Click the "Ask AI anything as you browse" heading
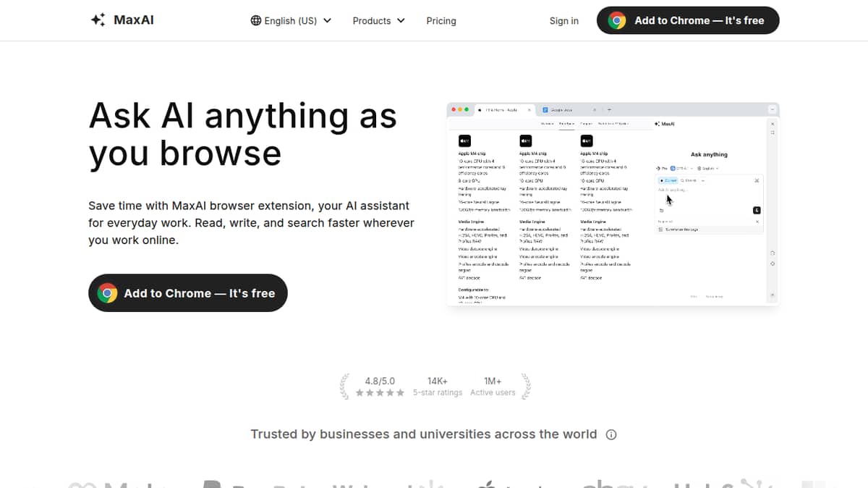Viewport: 868px width, 488px height. (x=243, y=134)
